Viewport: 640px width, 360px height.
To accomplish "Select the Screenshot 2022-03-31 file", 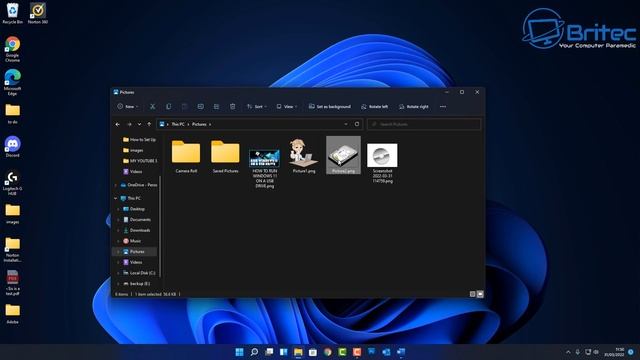I will pyautogui.click(x=382, y=162).
